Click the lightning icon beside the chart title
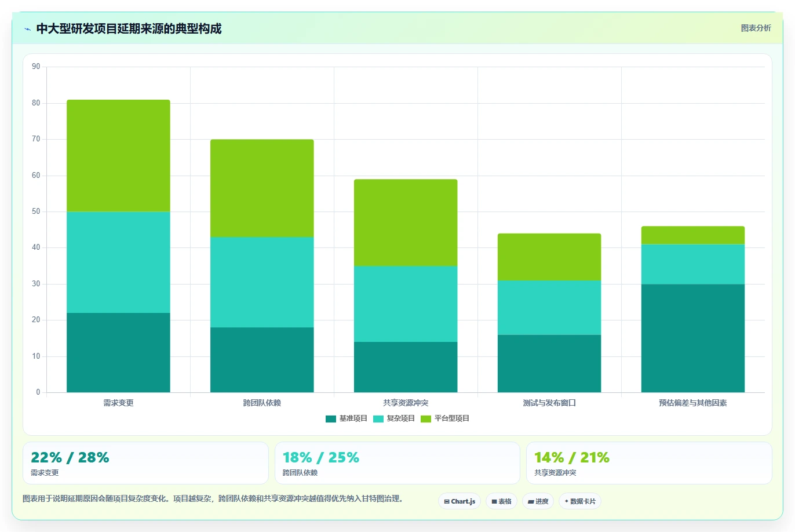This screenshot has height=532, width=795. tap(27, 29)
